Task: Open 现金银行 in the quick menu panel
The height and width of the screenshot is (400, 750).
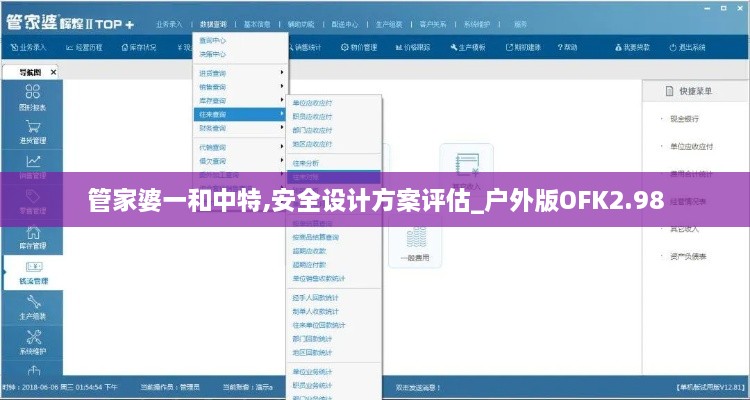Action: pos(684,119)
